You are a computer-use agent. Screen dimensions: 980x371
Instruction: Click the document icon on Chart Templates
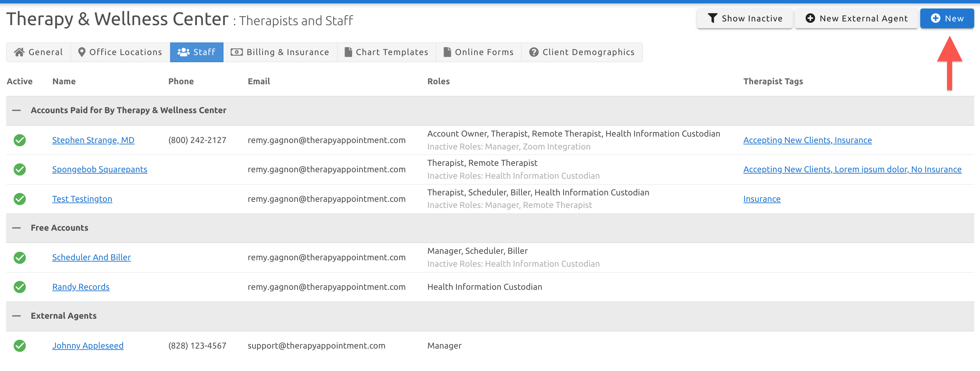(x=348, y=52)
